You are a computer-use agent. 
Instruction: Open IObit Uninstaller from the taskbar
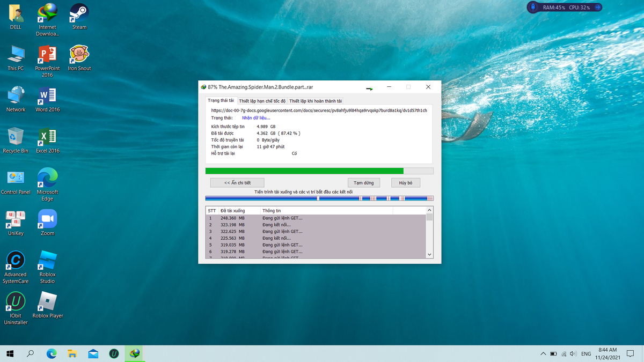(x=114, y=353)
